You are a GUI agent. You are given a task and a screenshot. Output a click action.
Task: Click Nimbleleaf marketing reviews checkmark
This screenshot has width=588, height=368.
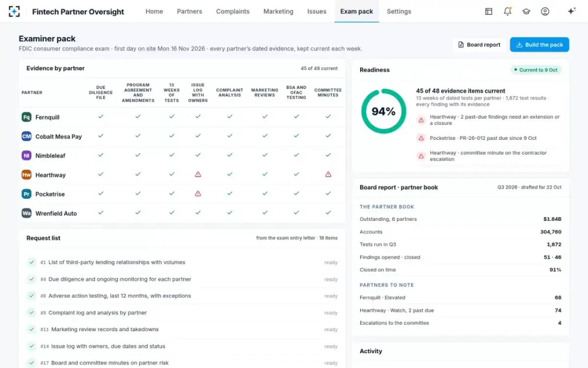click(265, 155)
